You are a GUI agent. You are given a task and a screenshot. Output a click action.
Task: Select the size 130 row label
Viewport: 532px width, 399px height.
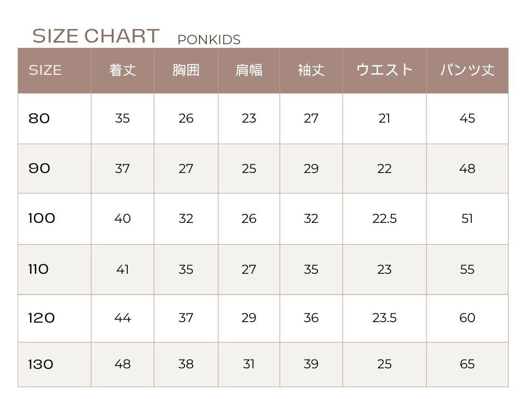coord(41,364)
